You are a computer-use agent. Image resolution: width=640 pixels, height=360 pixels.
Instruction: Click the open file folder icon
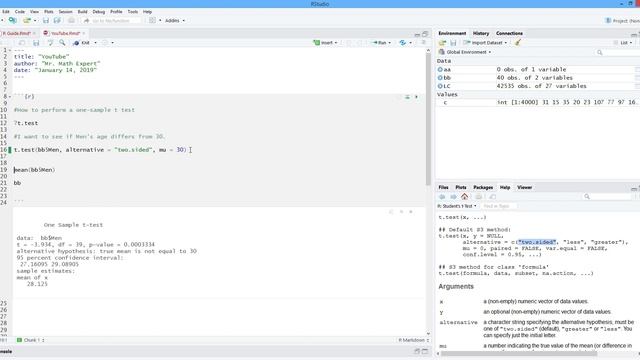click(27, 20)
